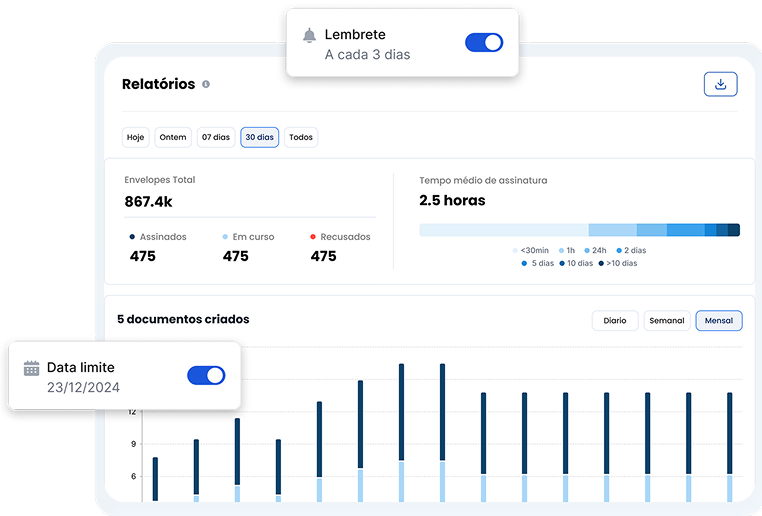
Task: Click the 10 dias legend entry
Action: coord(576,263)
